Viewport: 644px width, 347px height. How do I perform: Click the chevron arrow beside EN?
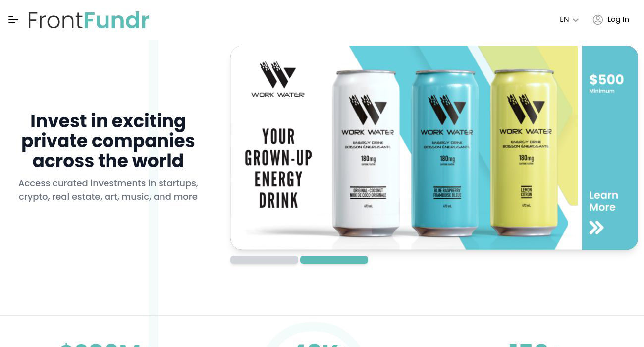point(576,20)
